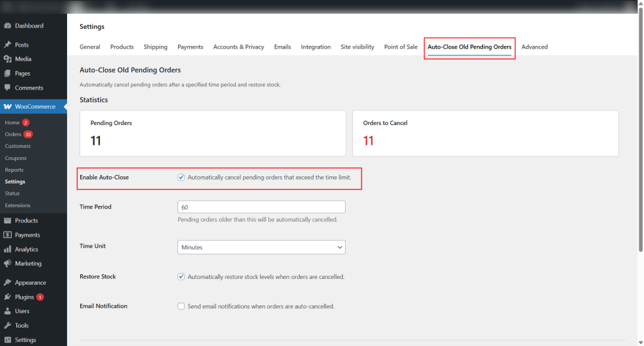Switch to the Shipping settings tab
This screenshot has width=644, height=346.
point(156,47)
